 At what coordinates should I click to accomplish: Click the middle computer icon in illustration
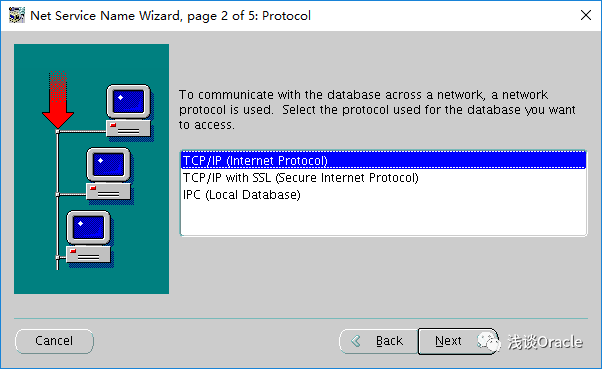pos(109,174)
